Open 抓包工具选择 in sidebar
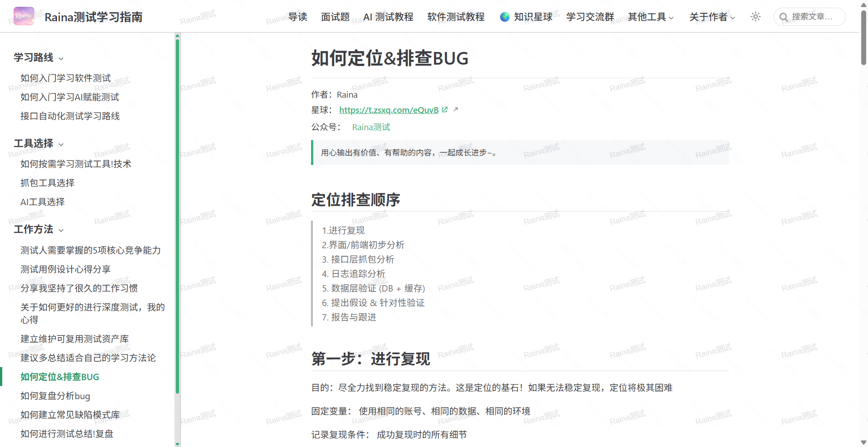The image size is (868, 447). tap(47, 183)
